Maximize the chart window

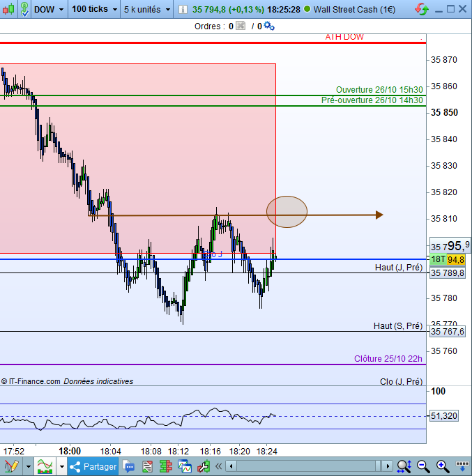[451, 9]
